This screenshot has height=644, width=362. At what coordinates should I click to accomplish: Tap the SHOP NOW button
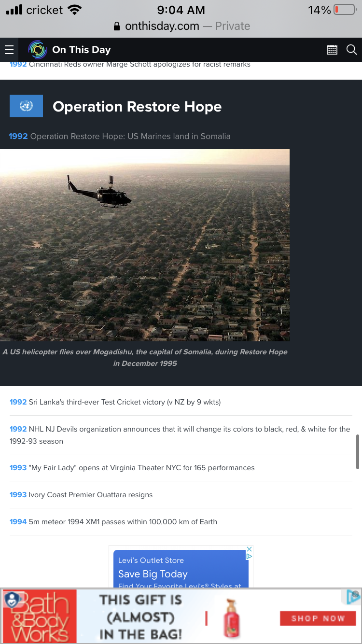(318, 618)
